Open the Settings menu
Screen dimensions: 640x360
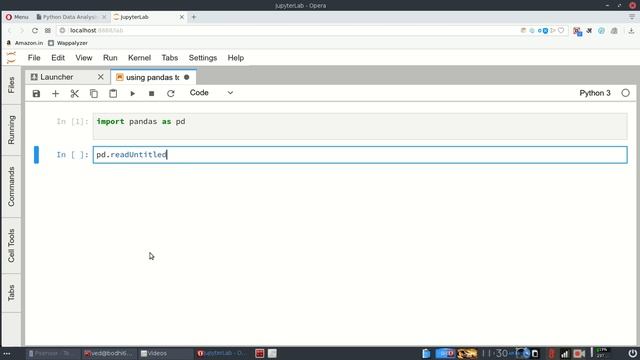coord(203,58)
